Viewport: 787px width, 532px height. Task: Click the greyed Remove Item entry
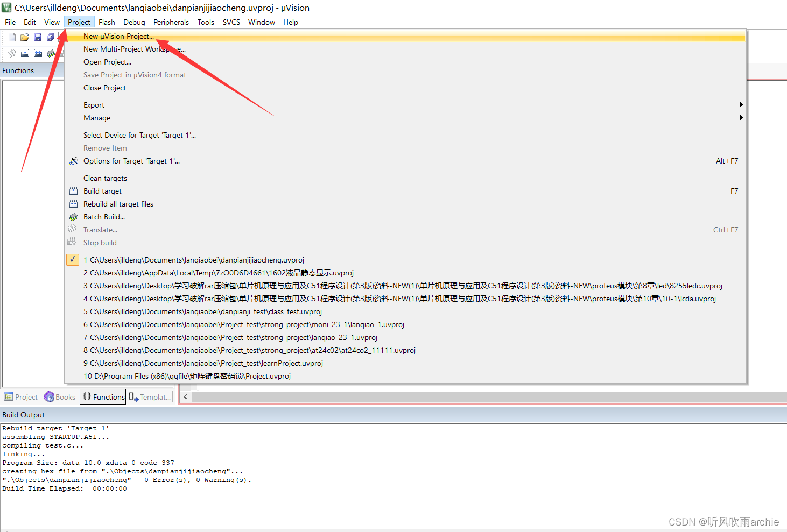pyautogui.click(x=405, y=148)
